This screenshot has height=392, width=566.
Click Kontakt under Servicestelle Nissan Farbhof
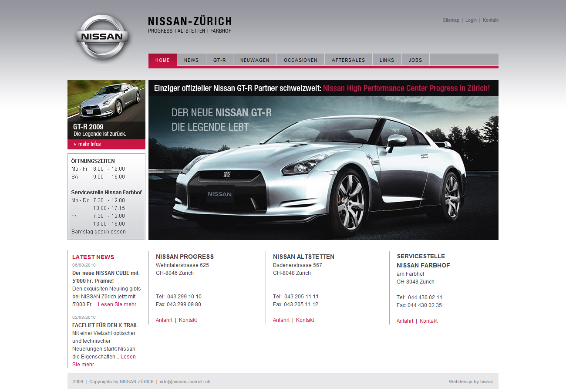(x=428, y=321)
